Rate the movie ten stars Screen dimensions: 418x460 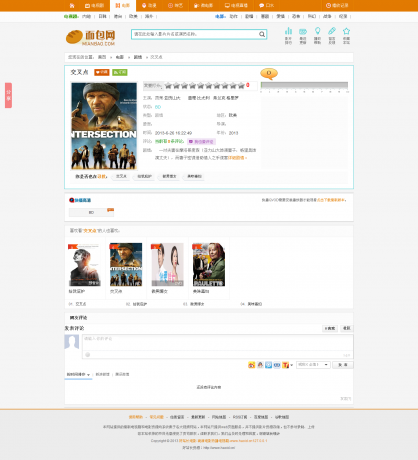pyautogui.click(x=241, y=86)
